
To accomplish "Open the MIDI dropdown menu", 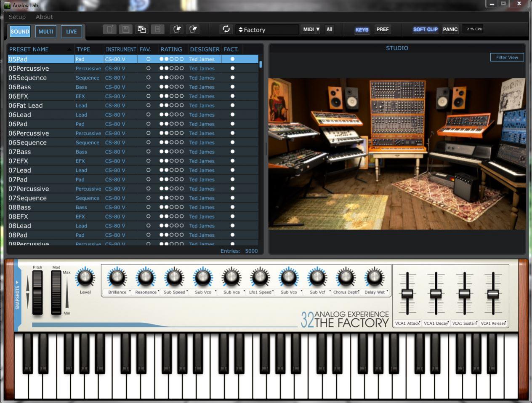I will pyautogui.click(x=311, y=29).
